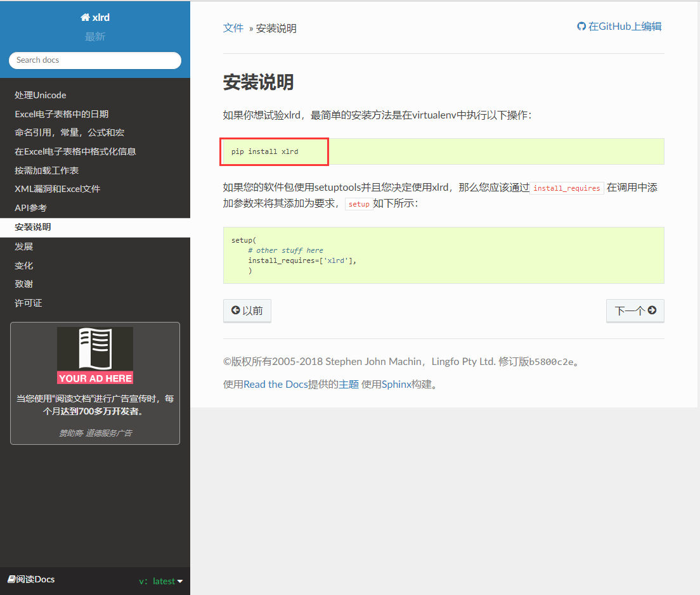Click the pip install xlrd code text

(x=265, y=151)
